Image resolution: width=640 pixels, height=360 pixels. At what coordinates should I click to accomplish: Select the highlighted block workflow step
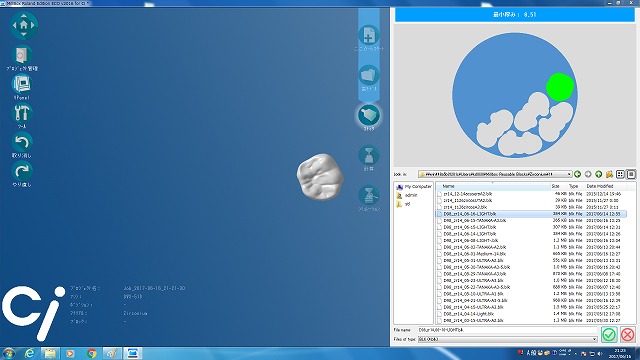click(x=369, y=115)
